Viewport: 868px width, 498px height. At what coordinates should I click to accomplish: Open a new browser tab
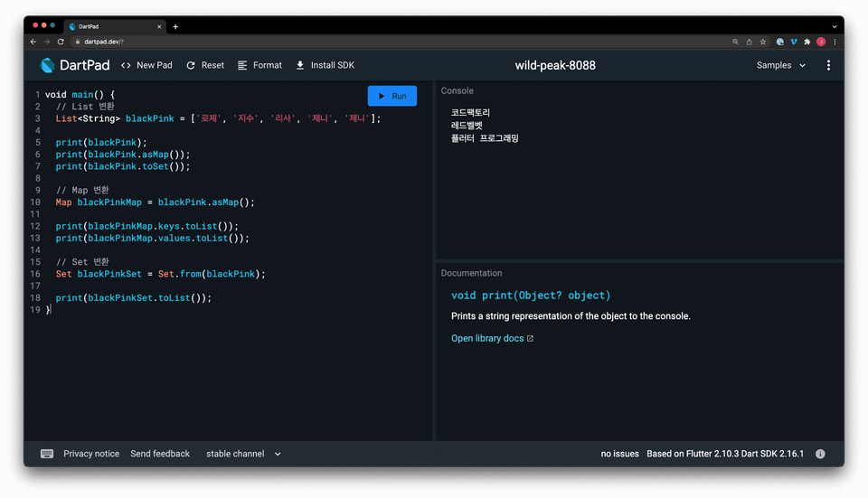coord(175,26)
